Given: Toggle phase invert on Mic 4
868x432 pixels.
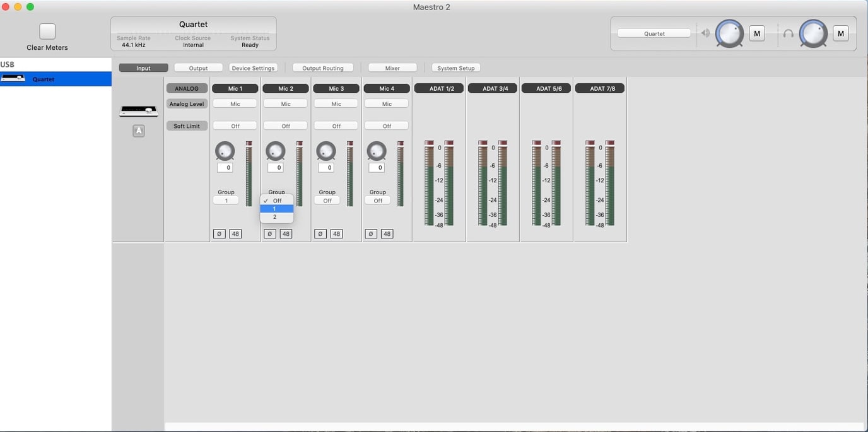Looking at the screenshot, I should click(370, 234).
